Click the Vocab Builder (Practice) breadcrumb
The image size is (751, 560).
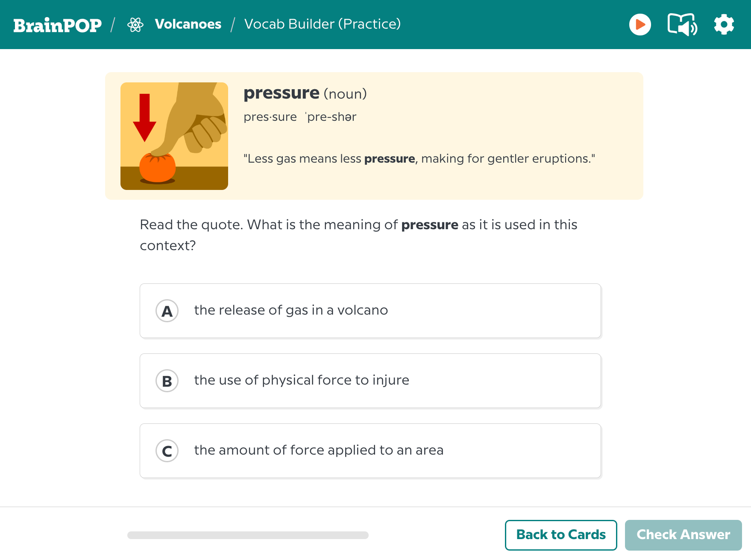(322, 24)
